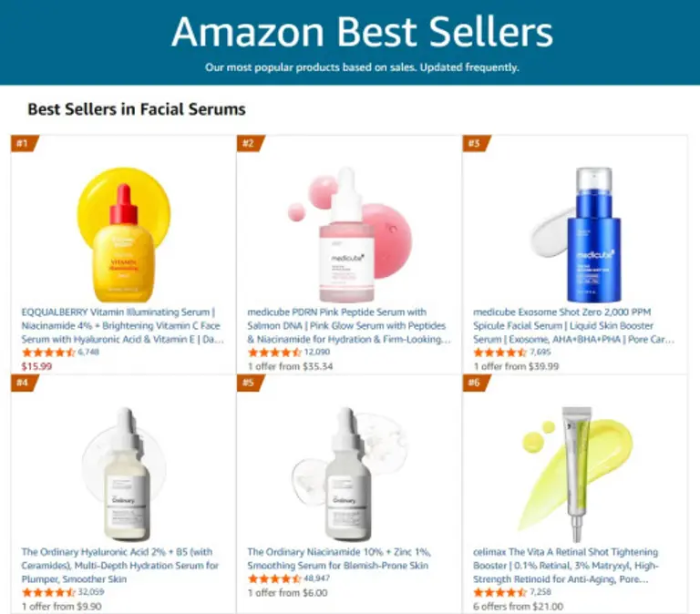Screen dimensions: 700x614
Task: Click the yellow EQQUALBERRY bottle image
Action: [x=124, y=235]
